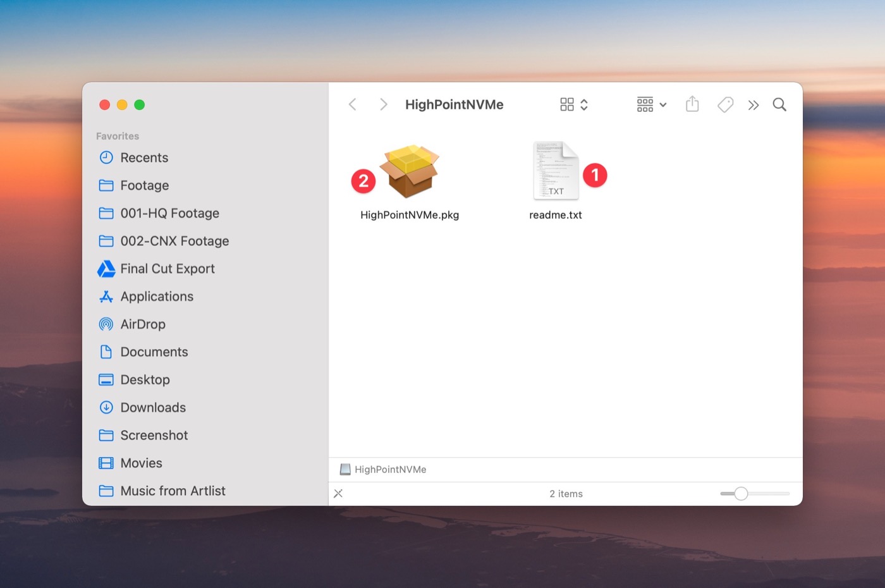Viewport: 885px width, 588px height.
Task: Go back with the left chevron
Action: click(353, 104)
